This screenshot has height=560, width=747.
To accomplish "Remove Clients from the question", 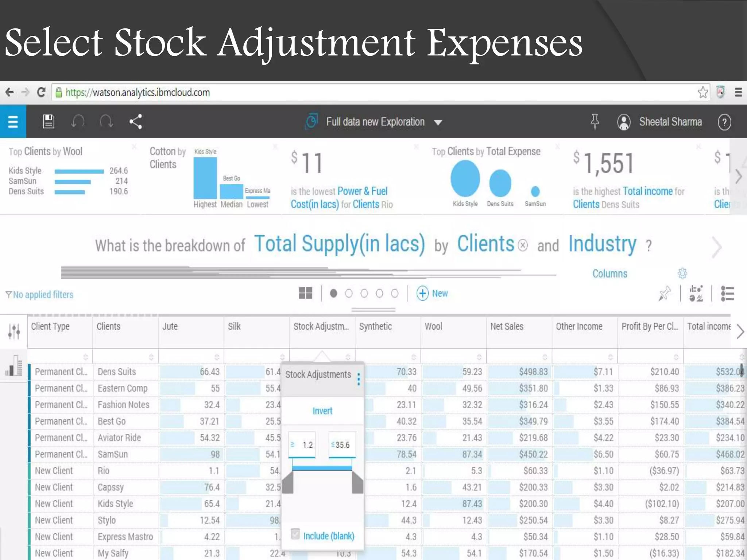I will click(x=523, y=245).
